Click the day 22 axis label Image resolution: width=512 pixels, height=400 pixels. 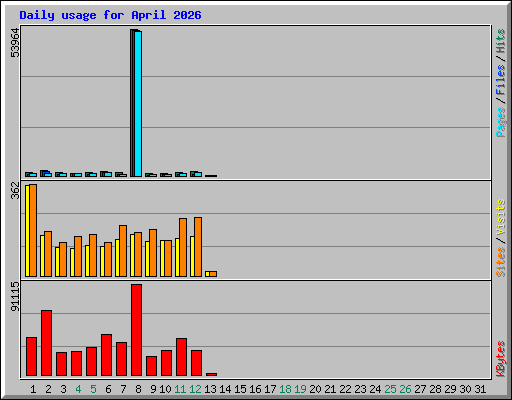(345, 389)
